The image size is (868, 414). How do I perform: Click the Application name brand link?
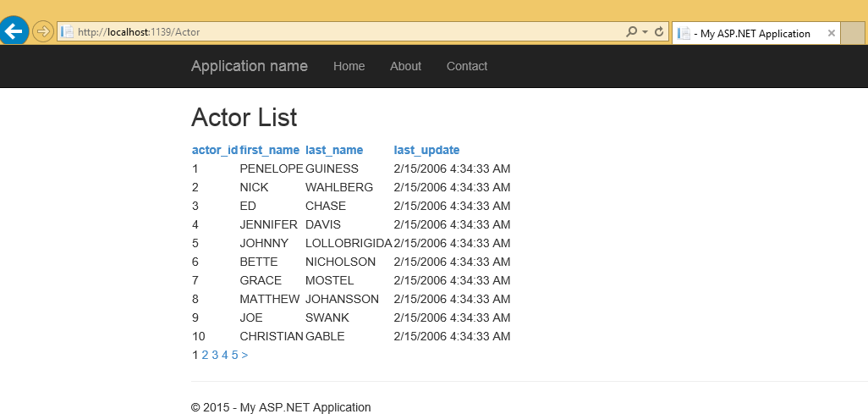249,66
